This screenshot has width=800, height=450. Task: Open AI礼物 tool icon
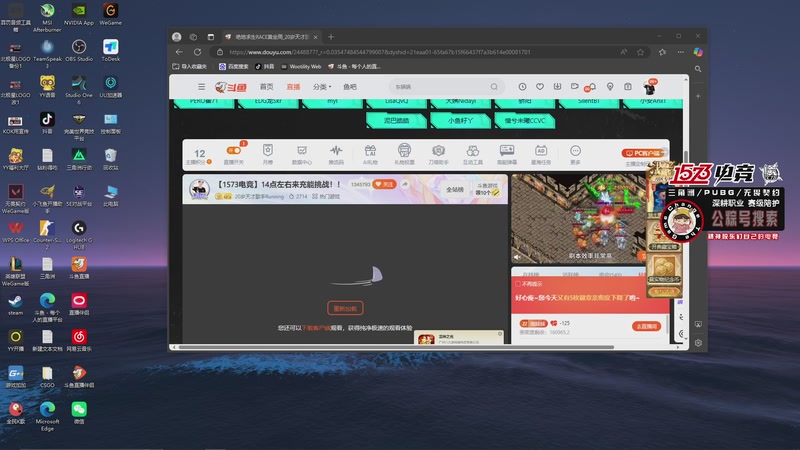(x=370, y=154)
